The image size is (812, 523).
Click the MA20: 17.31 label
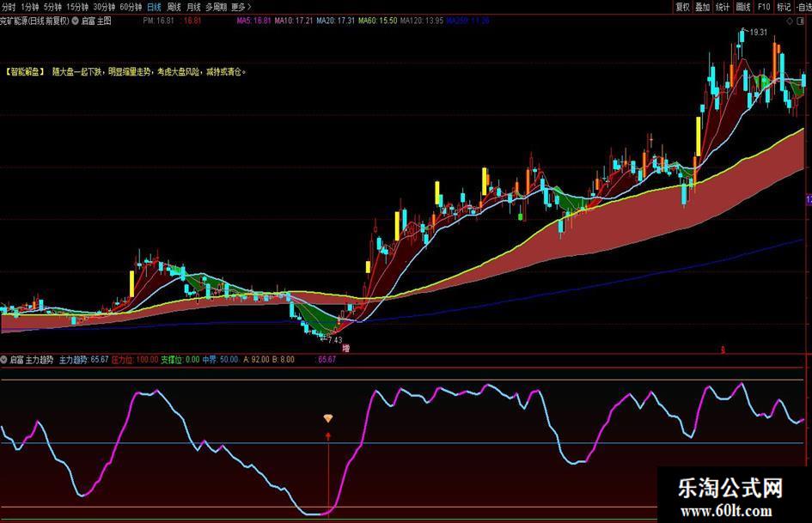336,21
